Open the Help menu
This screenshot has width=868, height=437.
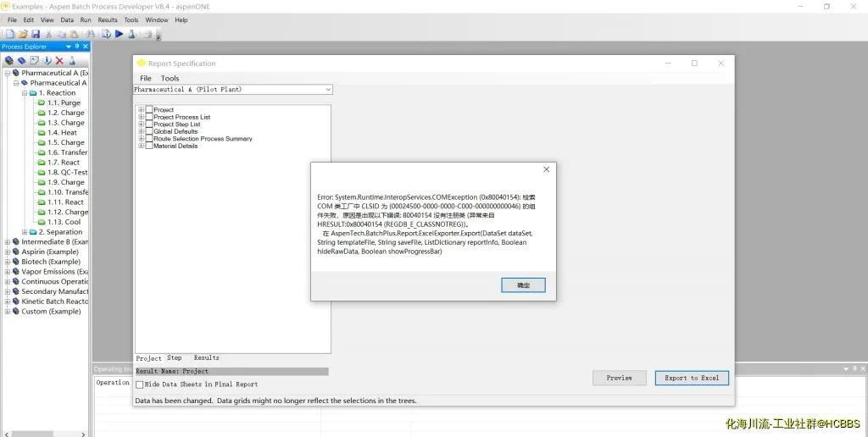181,20
